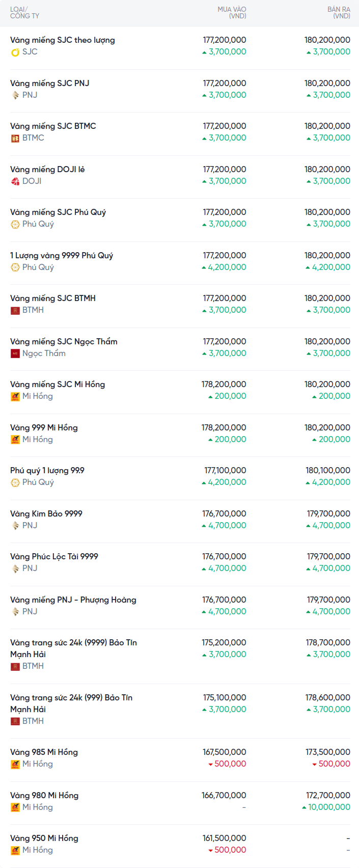
Task: Click Phú Quý logo under Vàng miếng SJC Phú Quý
Action: (15, 224)
